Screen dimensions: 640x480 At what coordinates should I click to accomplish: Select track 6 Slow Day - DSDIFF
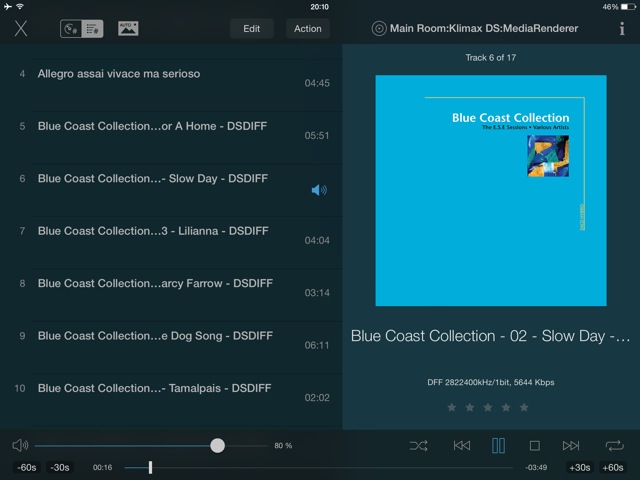click(171, 189)
